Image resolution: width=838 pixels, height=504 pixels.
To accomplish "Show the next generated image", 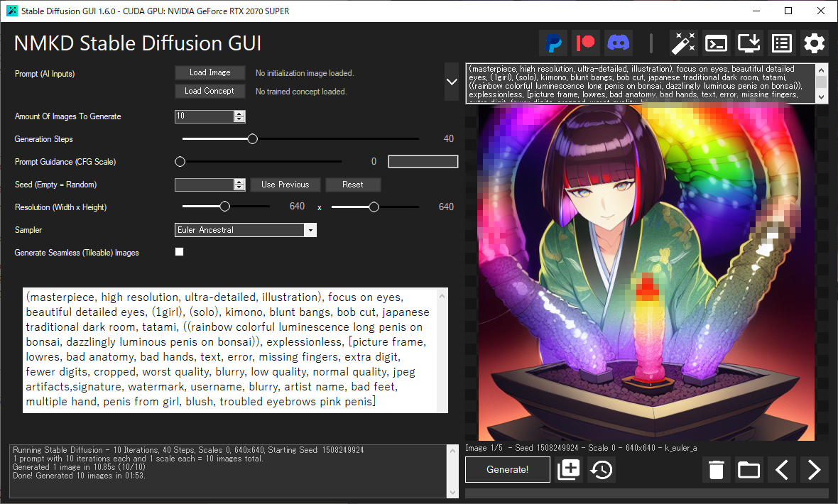I will pos(814,470).
